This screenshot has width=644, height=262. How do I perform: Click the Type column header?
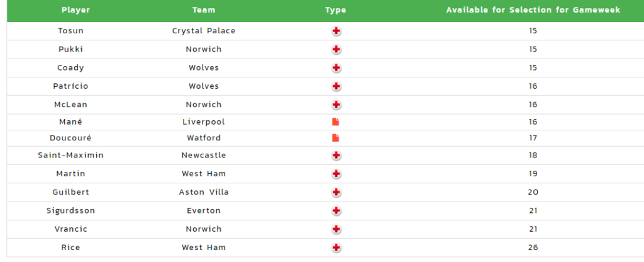336,10
